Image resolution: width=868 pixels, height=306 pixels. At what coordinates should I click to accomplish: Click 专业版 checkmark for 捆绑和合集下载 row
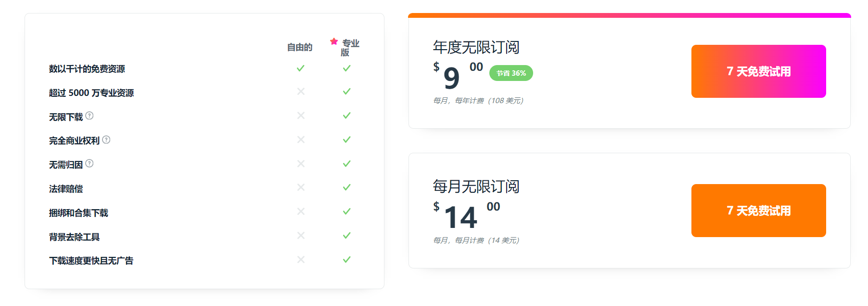click(x=346, y=212)
